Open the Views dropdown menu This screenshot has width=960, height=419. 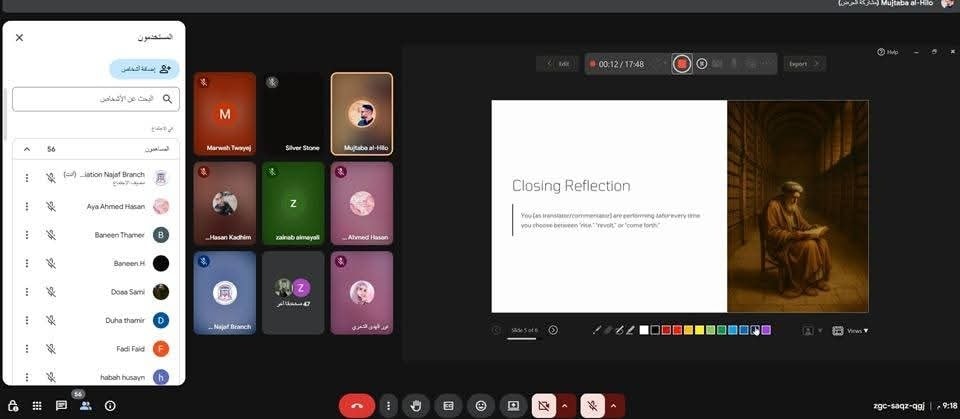pyautogui.click(x=857, y=330)
